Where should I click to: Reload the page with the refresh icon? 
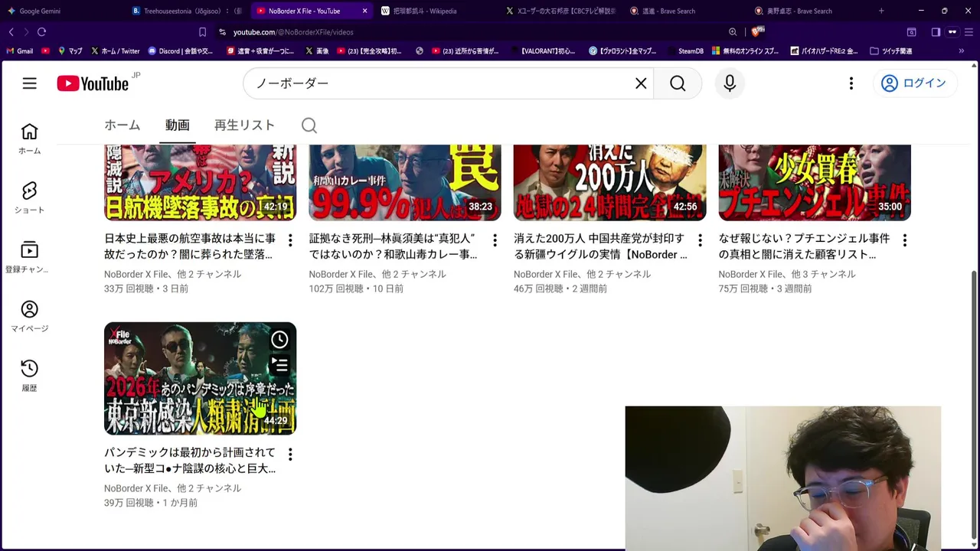point(41,32)
